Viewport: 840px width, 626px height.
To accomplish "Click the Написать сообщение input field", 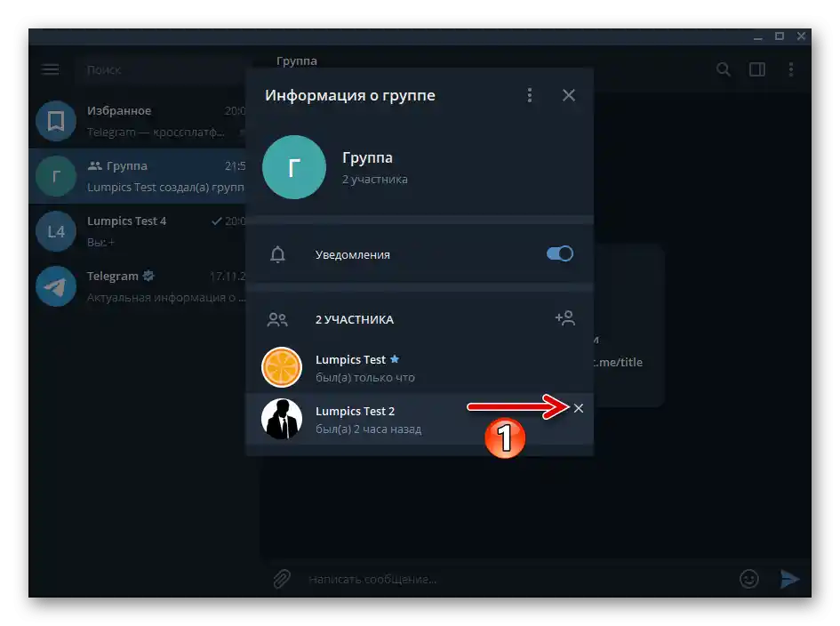I will [x=444, y=578].
